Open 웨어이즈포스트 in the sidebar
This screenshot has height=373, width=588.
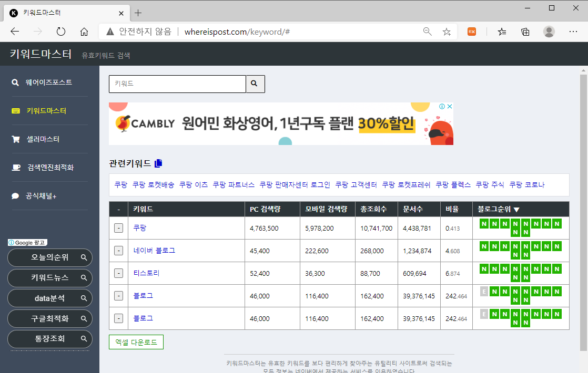click(x=49, y=82)
